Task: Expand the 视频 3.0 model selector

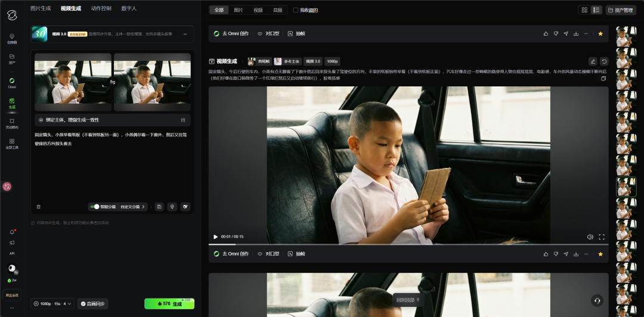Action: [x=185, y=35]
